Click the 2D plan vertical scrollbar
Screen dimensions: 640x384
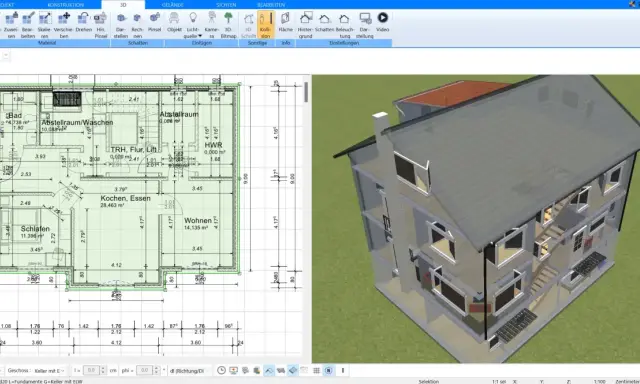point(306,92)
